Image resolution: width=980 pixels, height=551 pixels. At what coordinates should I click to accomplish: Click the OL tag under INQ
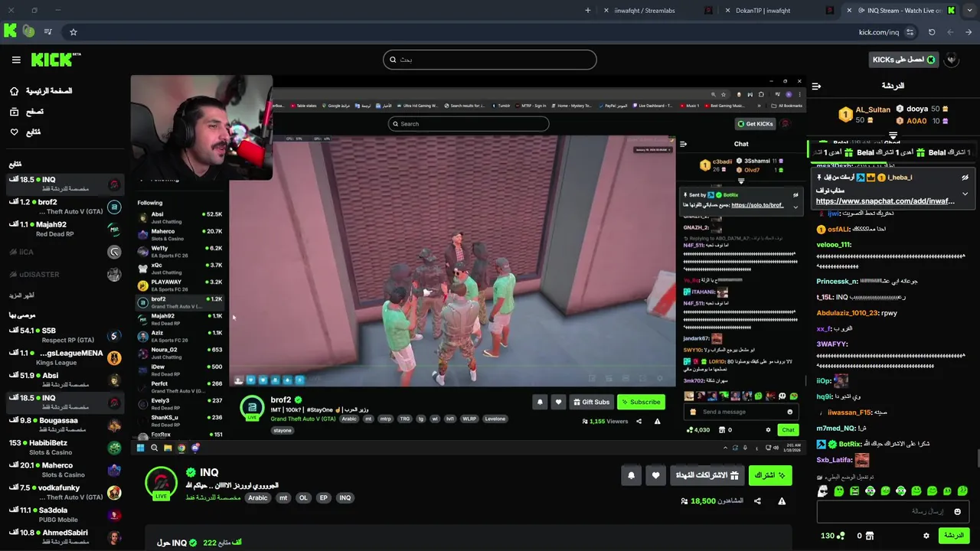303,498
